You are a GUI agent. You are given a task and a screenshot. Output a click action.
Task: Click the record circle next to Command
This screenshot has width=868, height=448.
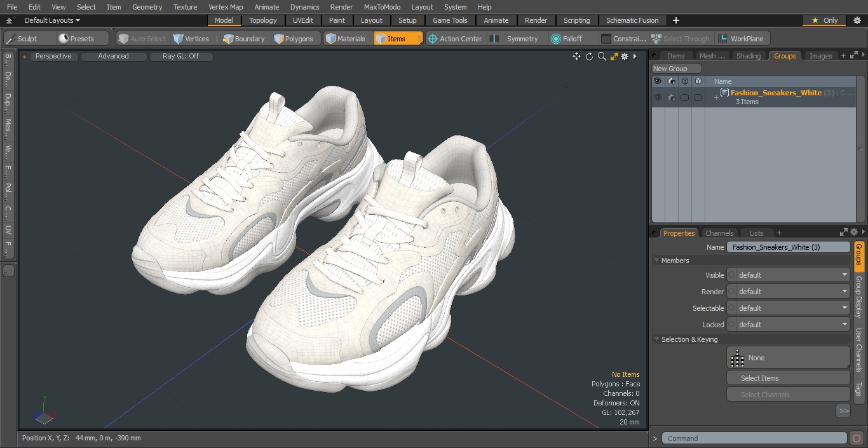pyautogui.click(x=857, y=438)
